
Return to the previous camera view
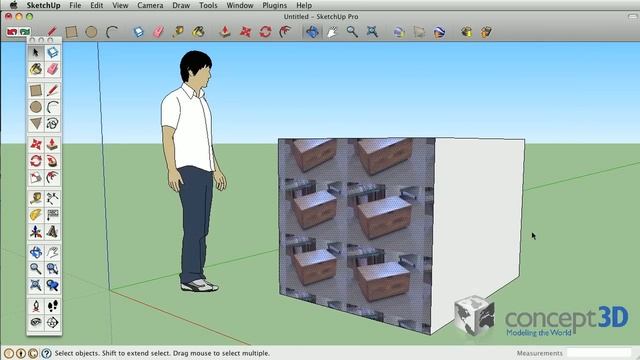[53, 285]
